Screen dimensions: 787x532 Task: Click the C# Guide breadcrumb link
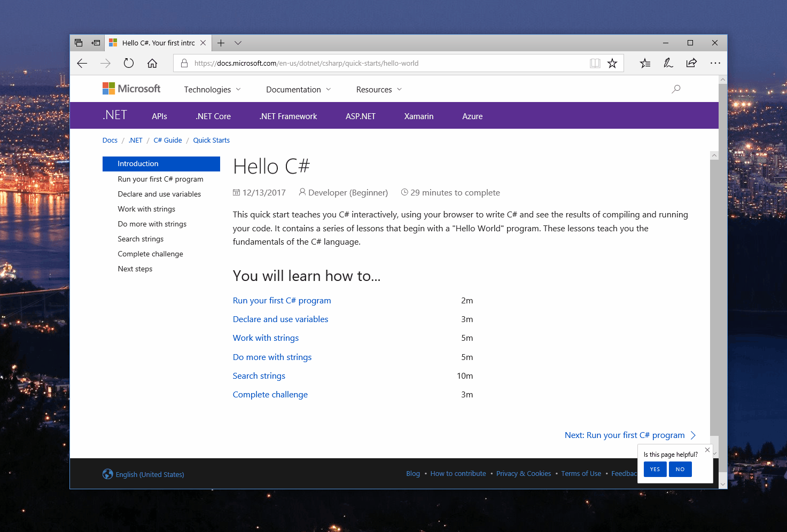click(168, 140)
